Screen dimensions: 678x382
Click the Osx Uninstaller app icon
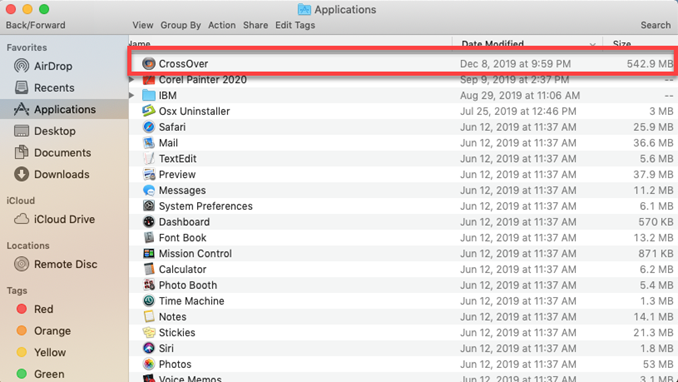point(149,111)
